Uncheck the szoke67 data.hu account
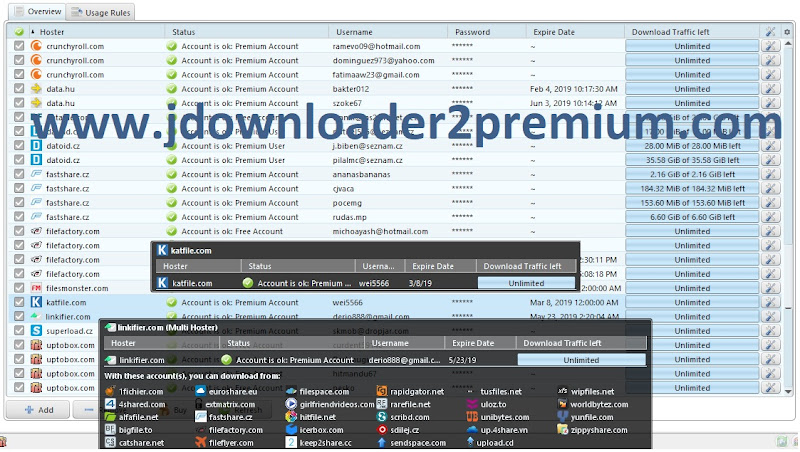 pyautogui.click(x=19, y=103)
